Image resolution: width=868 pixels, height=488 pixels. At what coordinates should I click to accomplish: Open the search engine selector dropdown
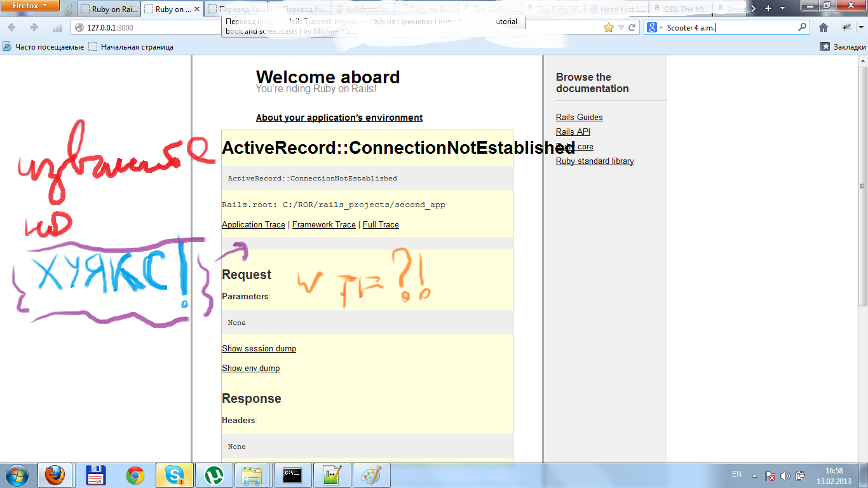(x=655, y=27)
